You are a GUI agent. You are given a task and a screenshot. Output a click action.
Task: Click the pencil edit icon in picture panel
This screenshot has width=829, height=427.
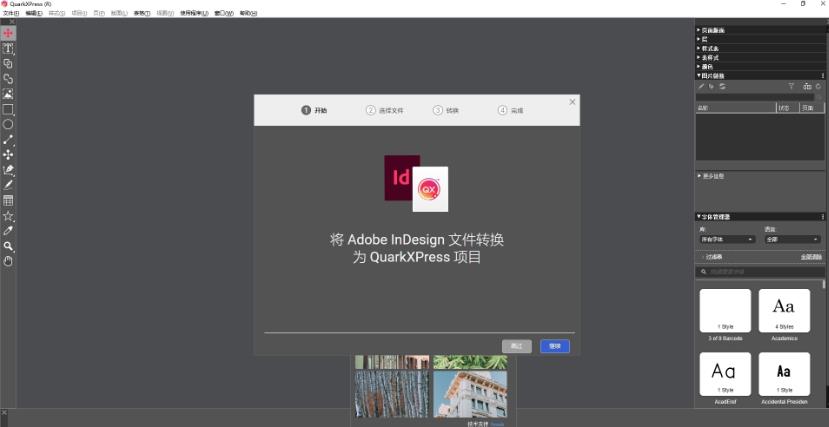click(702, 86)
